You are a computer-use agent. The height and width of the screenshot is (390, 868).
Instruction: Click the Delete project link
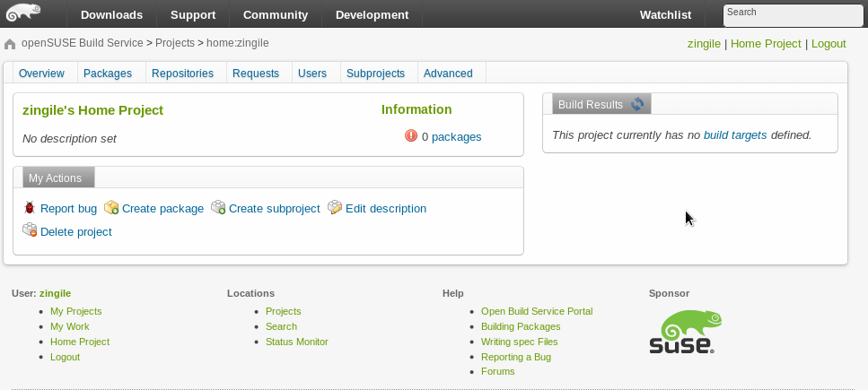pos(75,232)
